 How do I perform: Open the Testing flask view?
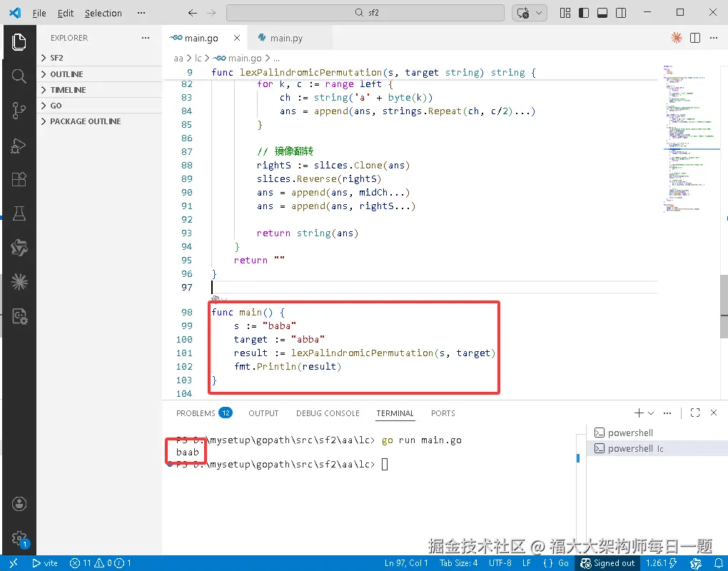(19, 213)
